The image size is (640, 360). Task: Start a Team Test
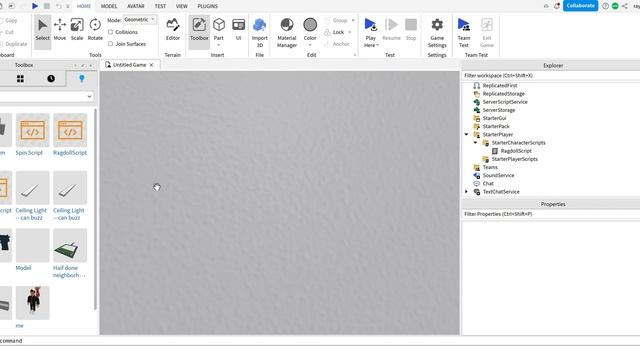[x=464, y=33]
